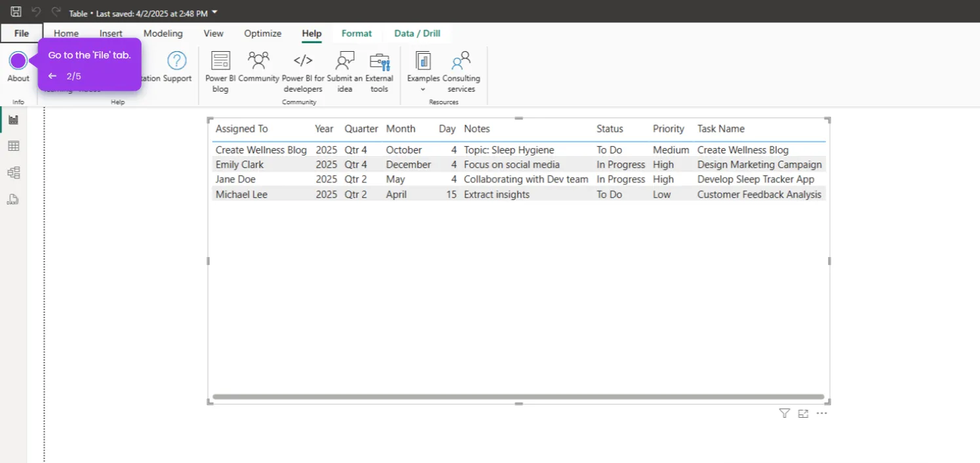
Task: Click the Support help icon
Action: (x=177, y=61)
